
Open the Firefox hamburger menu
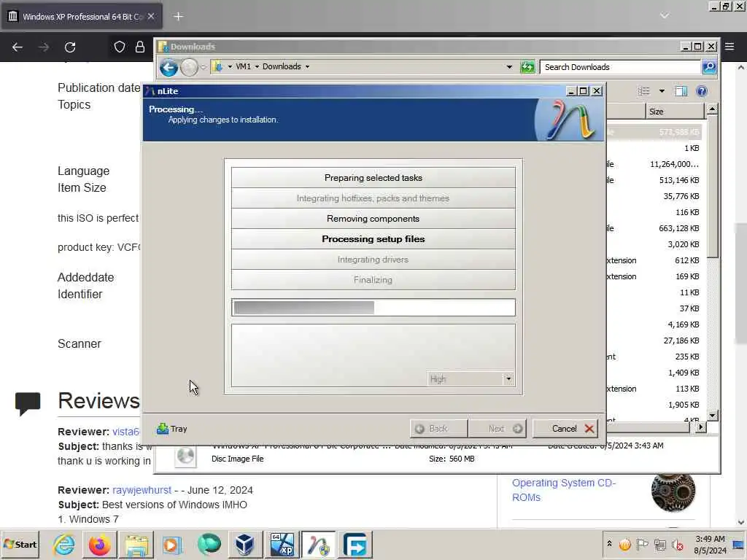729,47
